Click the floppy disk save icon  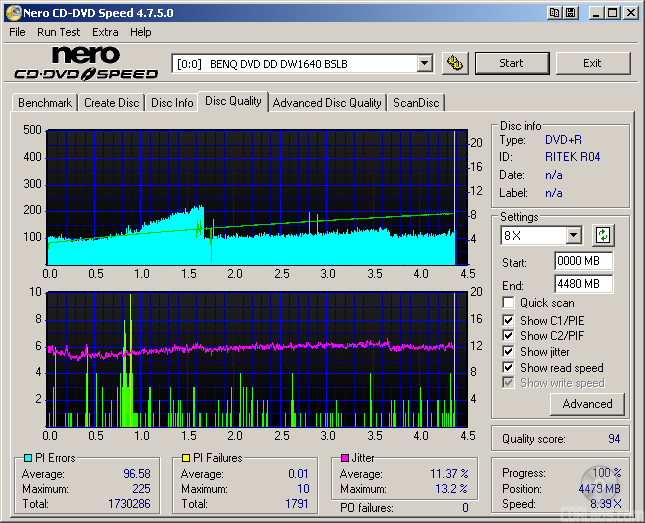[569, 13]
